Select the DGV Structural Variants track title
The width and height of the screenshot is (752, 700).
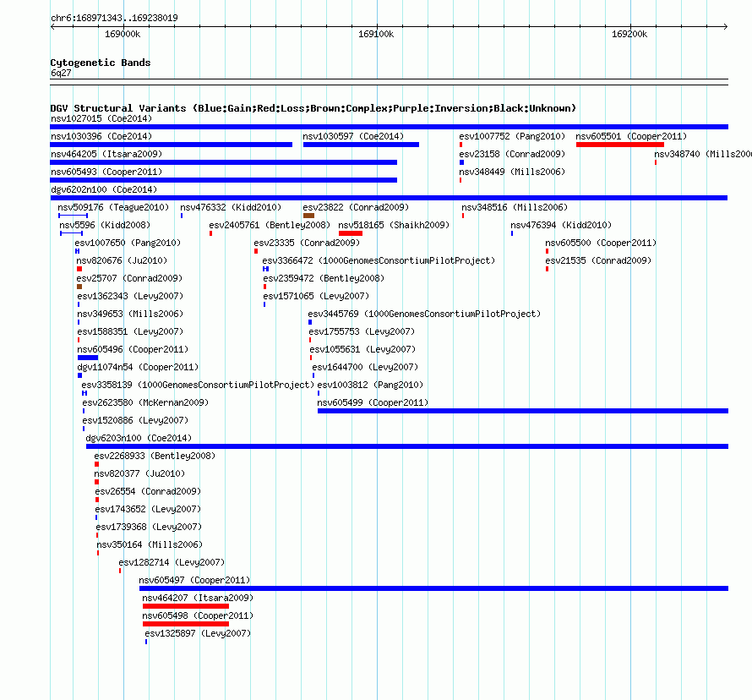(313, 108)
